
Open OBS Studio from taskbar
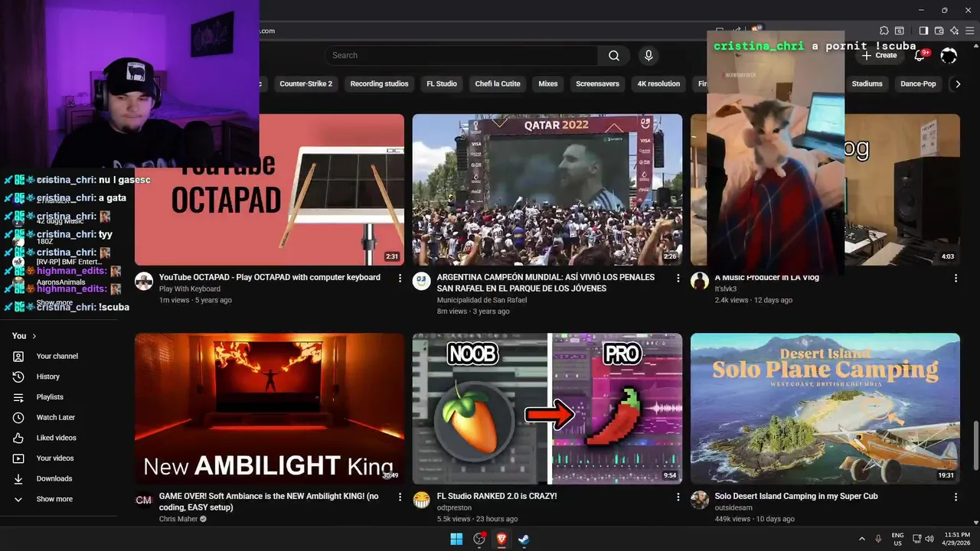click(479, 539)
